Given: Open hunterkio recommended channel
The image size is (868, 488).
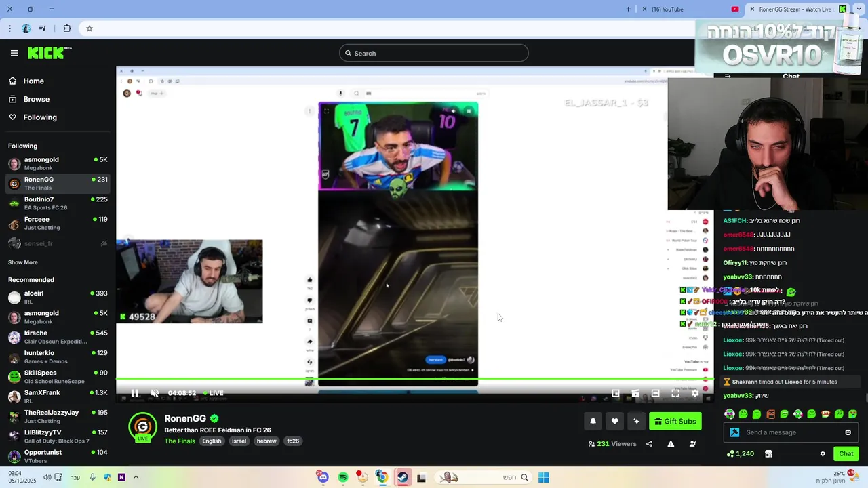Looking at the screenshot, I should [x=58, y=357].
